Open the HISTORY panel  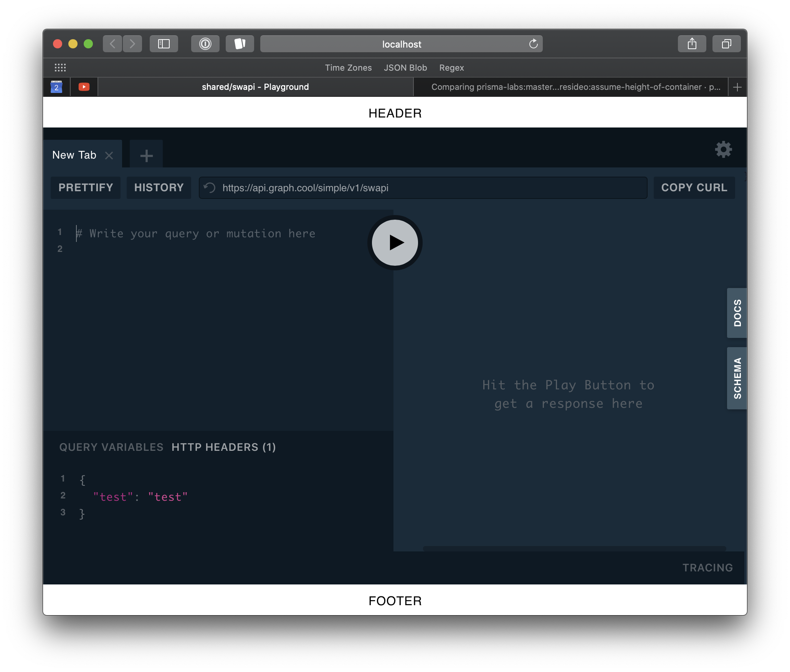pyautogui.click(x=159, y=188)
